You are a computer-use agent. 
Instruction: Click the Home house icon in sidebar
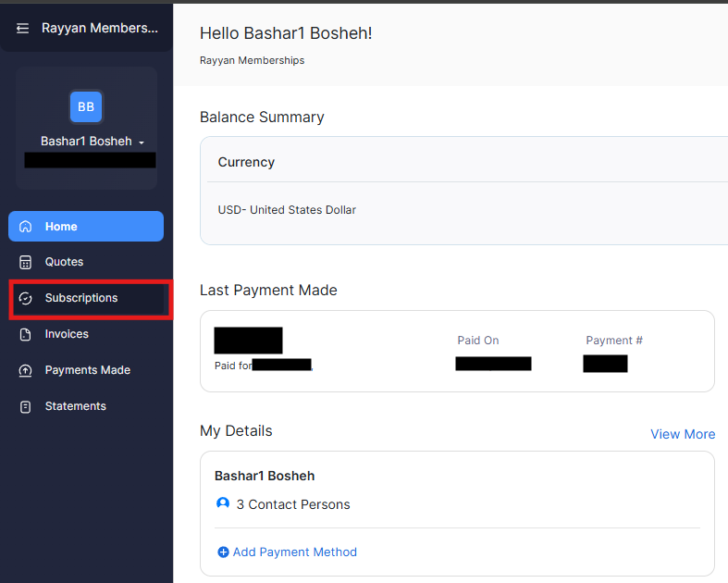[x=26, y=227]
